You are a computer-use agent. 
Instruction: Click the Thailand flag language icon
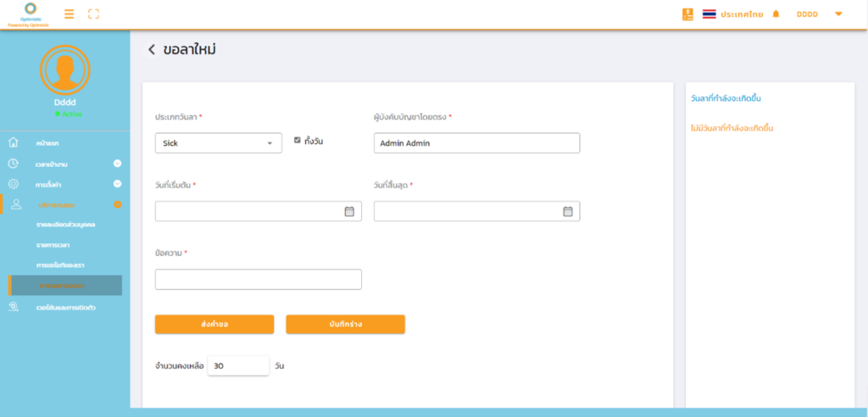coord(709,14)
